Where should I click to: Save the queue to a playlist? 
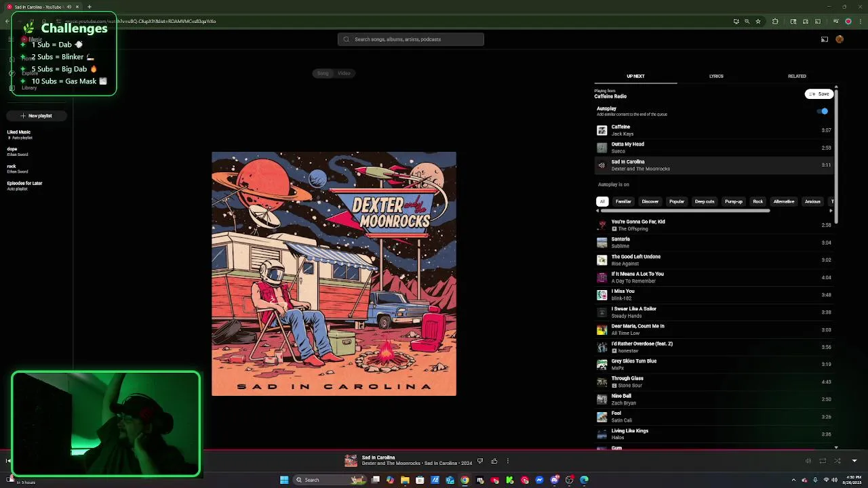point(819,94)
